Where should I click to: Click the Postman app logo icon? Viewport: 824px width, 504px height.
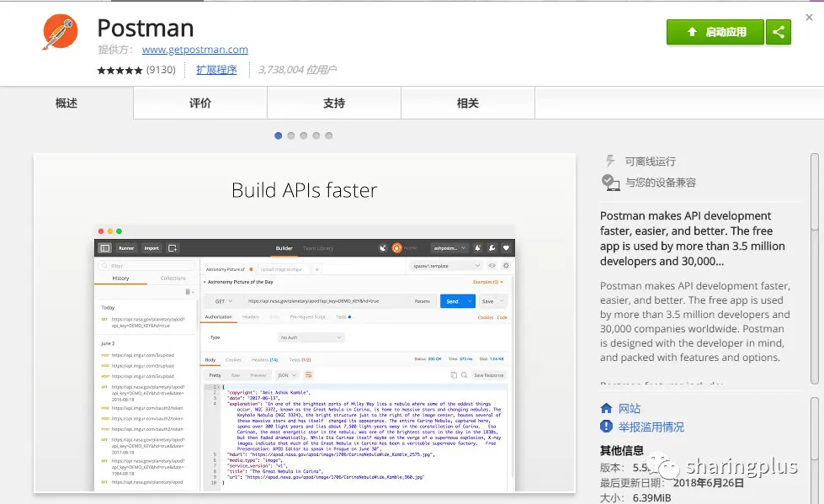pyautogui.click(x=60, y=31)
